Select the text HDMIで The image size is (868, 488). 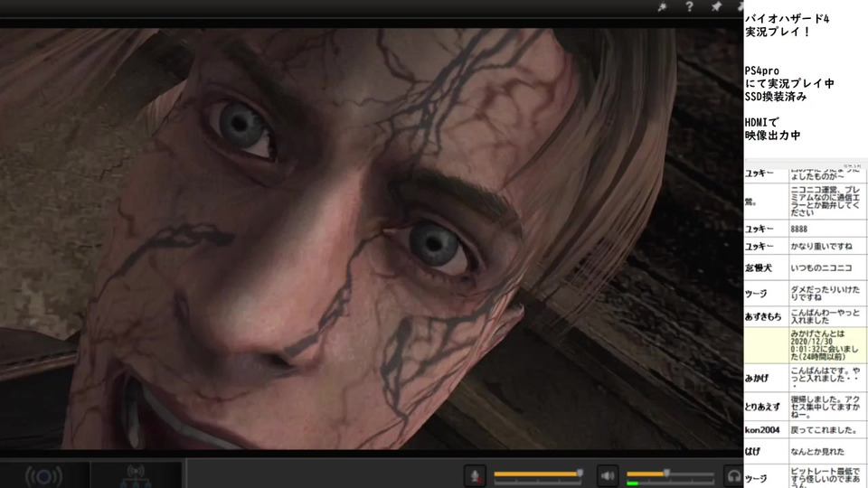[761, 122]
